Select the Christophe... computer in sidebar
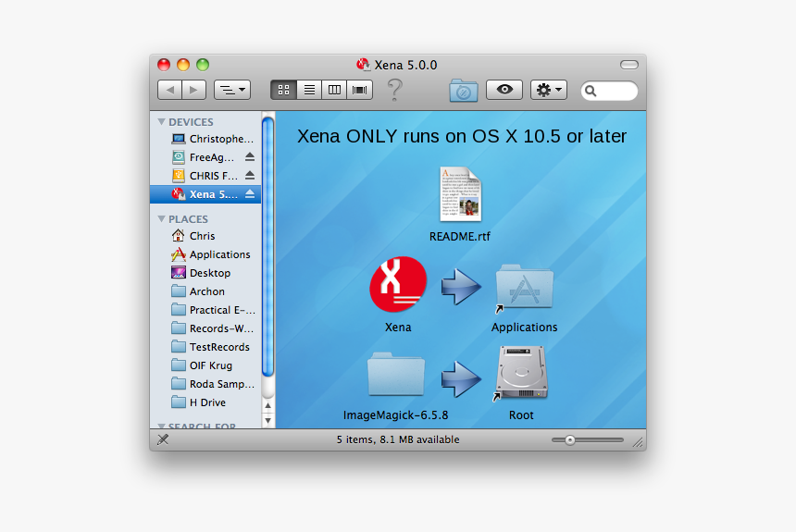The width and height of the screenshot is (796, 532). click(x=205, y=139)
